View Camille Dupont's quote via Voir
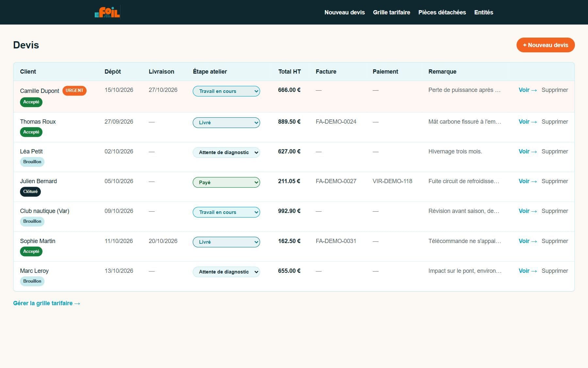Viewport: 588px width, 368px height. 528,90
